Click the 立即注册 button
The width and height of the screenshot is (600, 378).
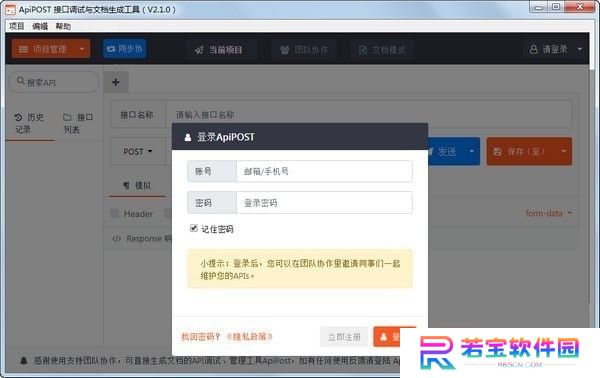344,337
